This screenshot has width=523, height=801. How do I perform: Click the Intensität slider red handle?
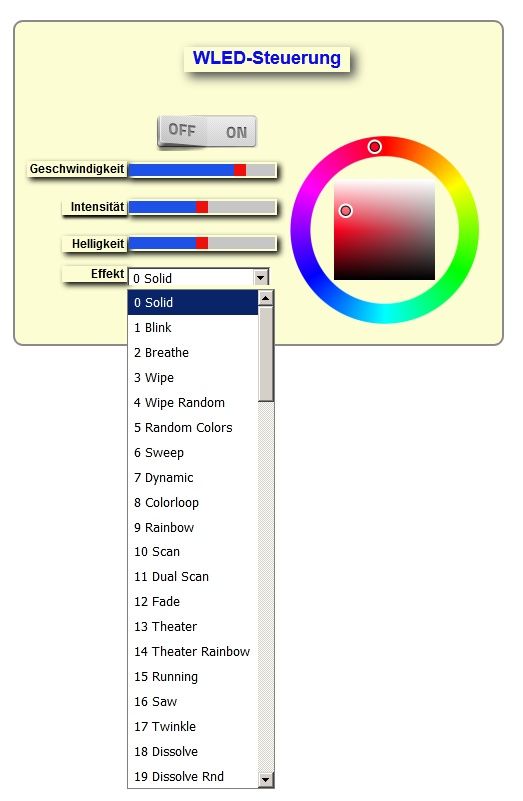(202, 207)
